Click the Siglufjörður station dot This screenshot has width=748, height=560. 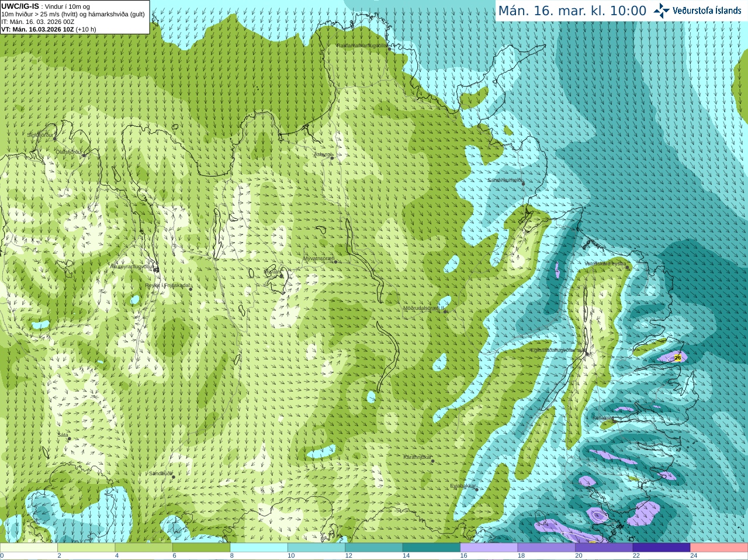click(x=56, y=139)
